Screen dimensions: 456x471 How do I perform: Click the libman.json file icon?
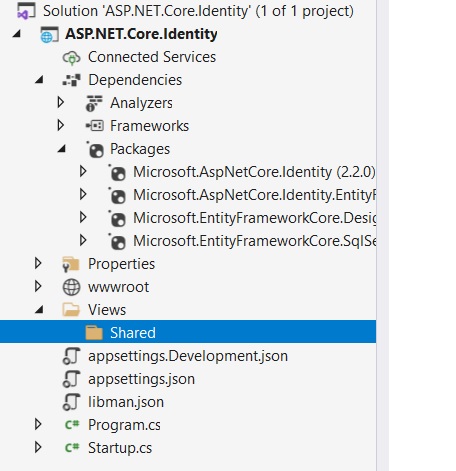(x=71, y=402)
